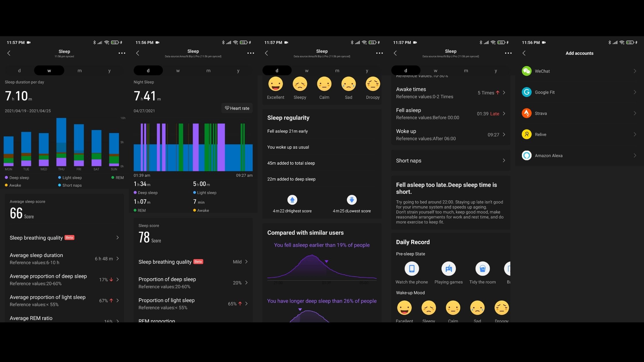Screen dimensions: 644x362
Task: Toggle Excellent wake-up mood emoji
Action: [x=403, y=308]
